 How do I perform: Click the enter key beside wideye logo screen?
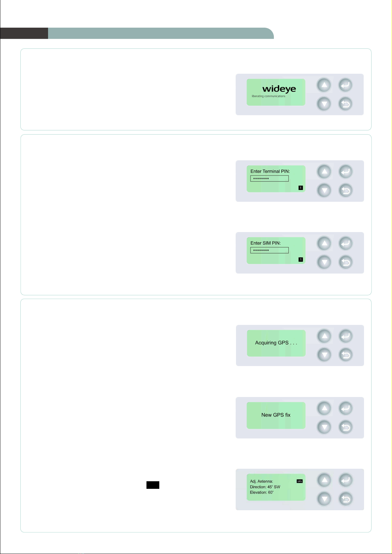[x=346, y=85]
